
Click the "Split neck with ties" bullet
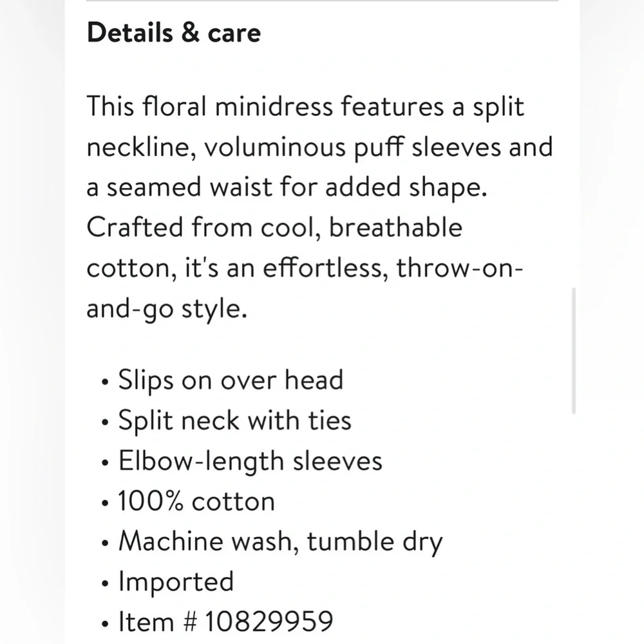point(234,421)
